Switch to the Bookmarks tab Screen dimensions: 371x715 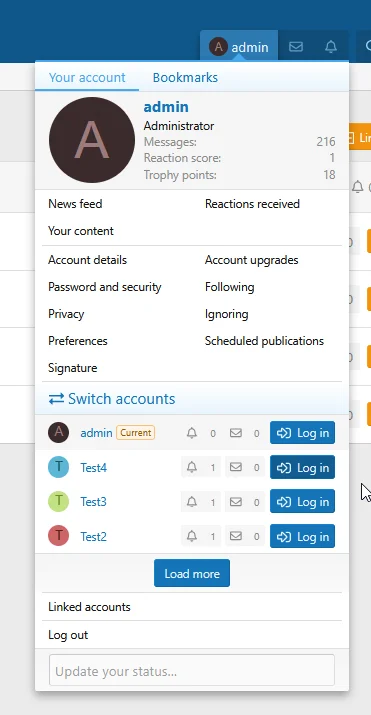[x=185, y=77]
